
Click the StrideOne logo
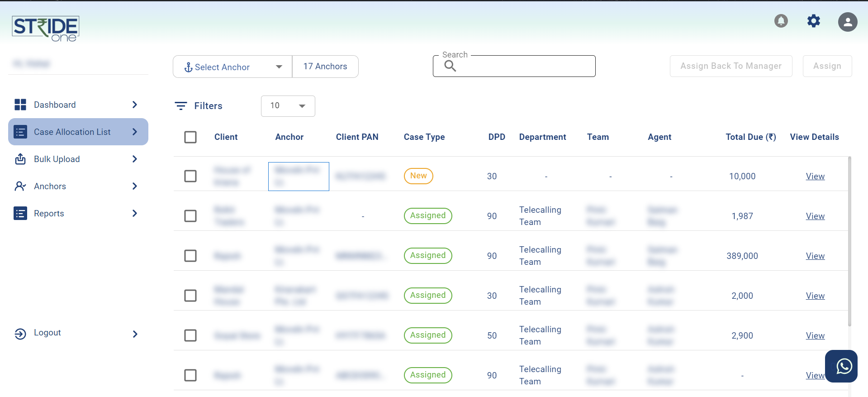(x=45, y=29)
